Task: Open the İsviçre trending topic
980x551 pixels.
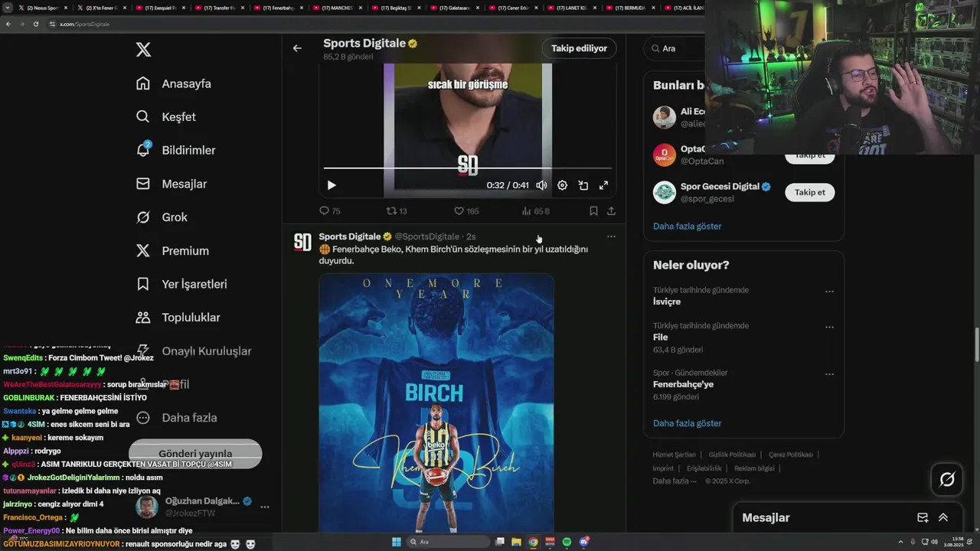Action: coord(667,302)
